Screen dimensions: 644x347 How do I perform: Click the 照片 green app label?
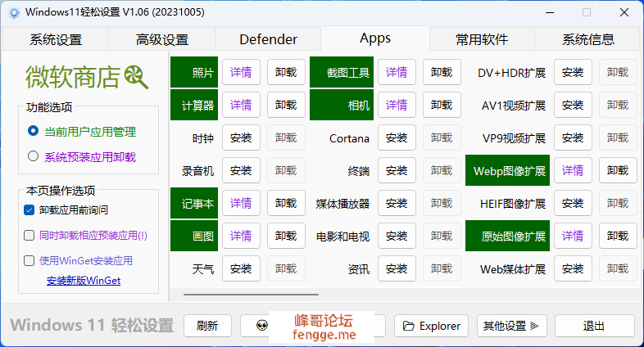194,72
